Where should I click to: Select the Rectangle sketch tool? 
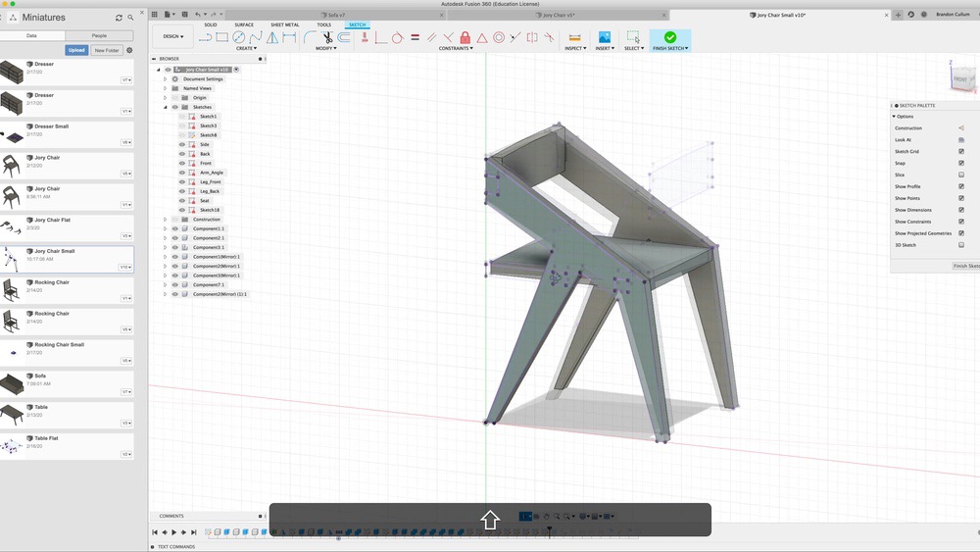point(222,37)
